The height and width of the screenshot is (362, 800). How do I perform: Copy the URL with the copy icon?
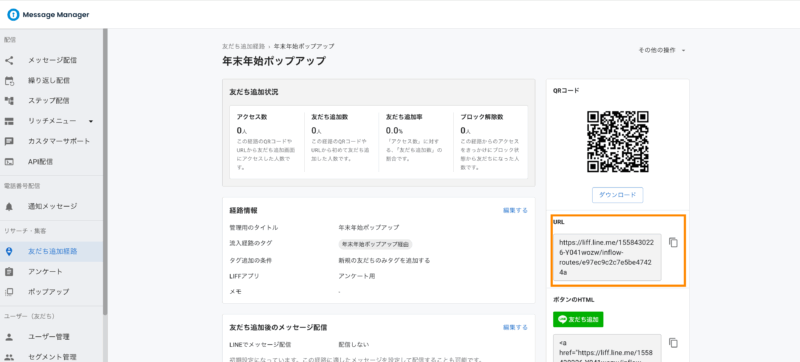(x=673, y=243)
